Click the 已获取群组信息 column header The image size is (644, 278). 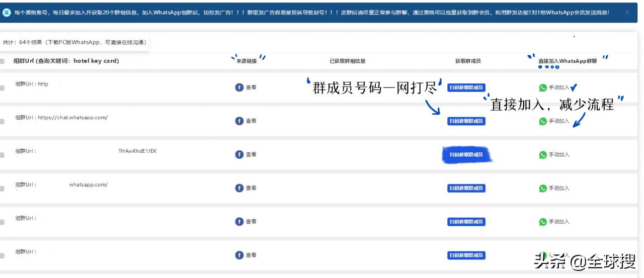pos(348,61)
